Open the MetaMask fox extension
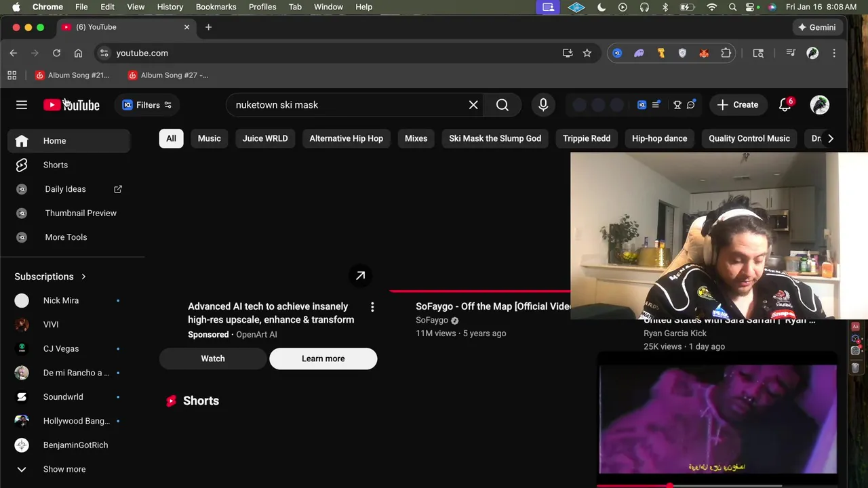 pyautogui.click(x=704, y=53)
